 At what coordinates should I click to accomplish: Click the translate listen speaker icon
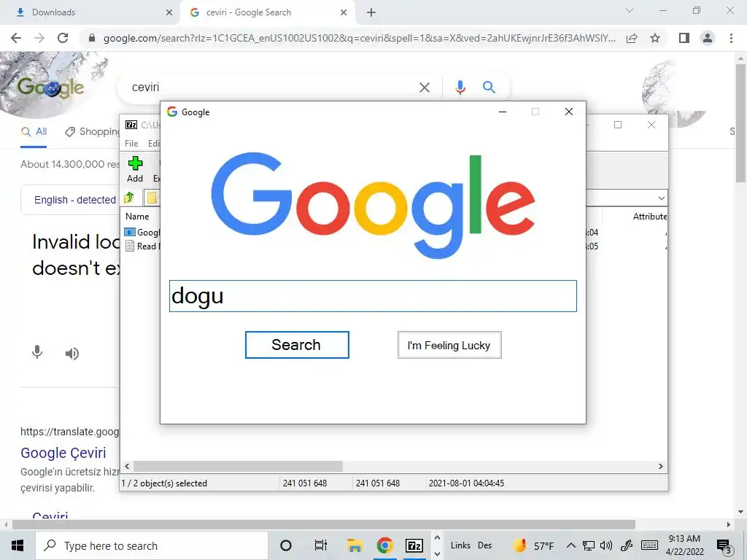72,354
